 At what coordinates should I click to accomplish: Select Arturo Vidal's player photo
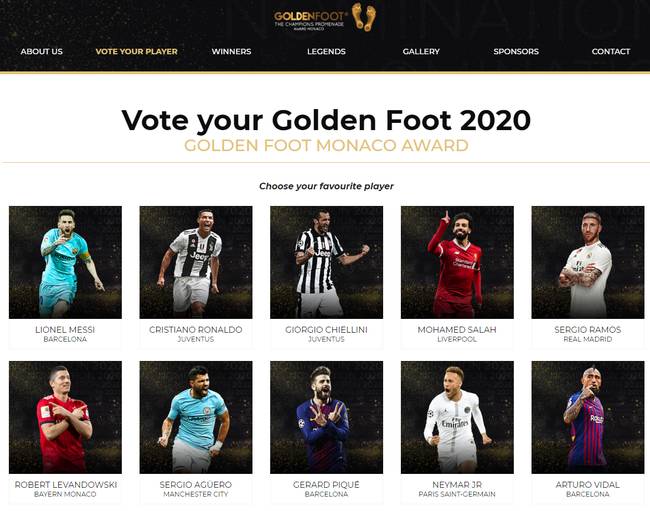point(587,417)
